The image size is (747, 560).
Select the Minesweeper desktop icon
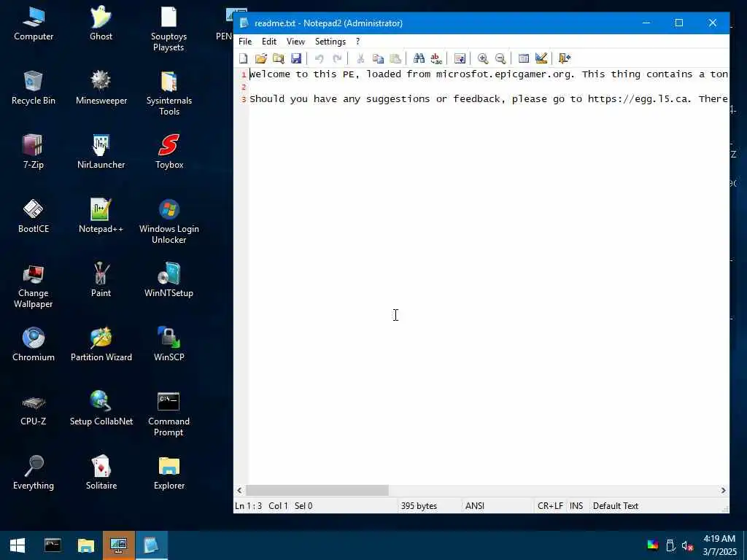[101, 87]
